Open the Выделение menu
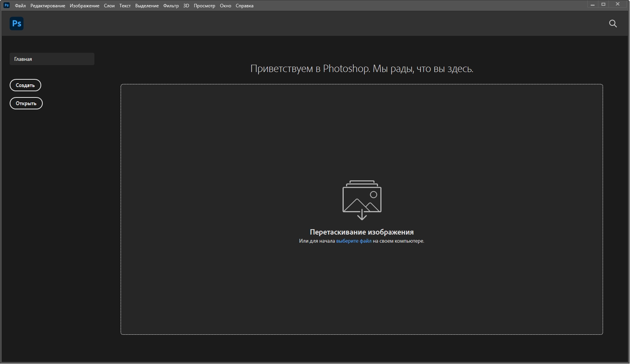This screenshot has width=630, height=364. coord(147,6)
